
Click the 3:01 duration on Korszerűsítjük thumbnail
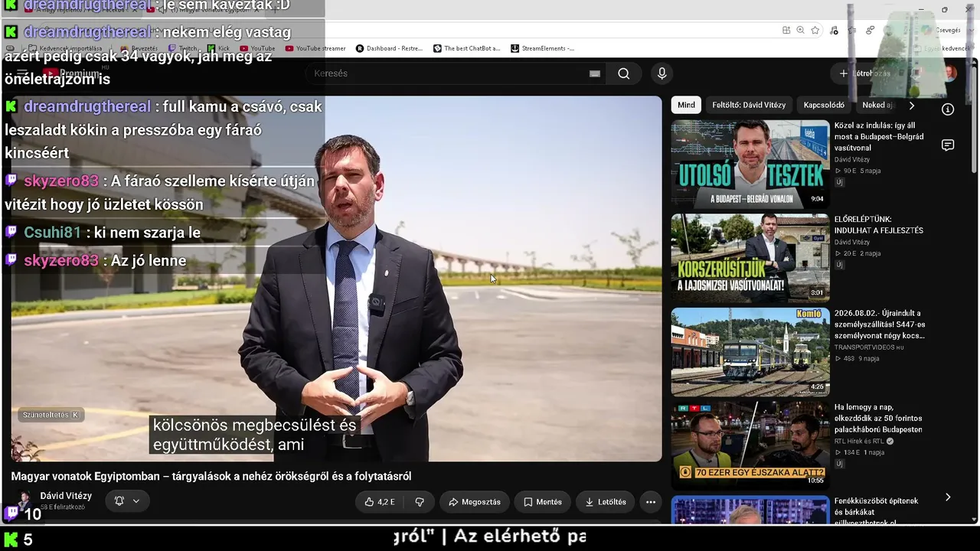pos(817,292)
